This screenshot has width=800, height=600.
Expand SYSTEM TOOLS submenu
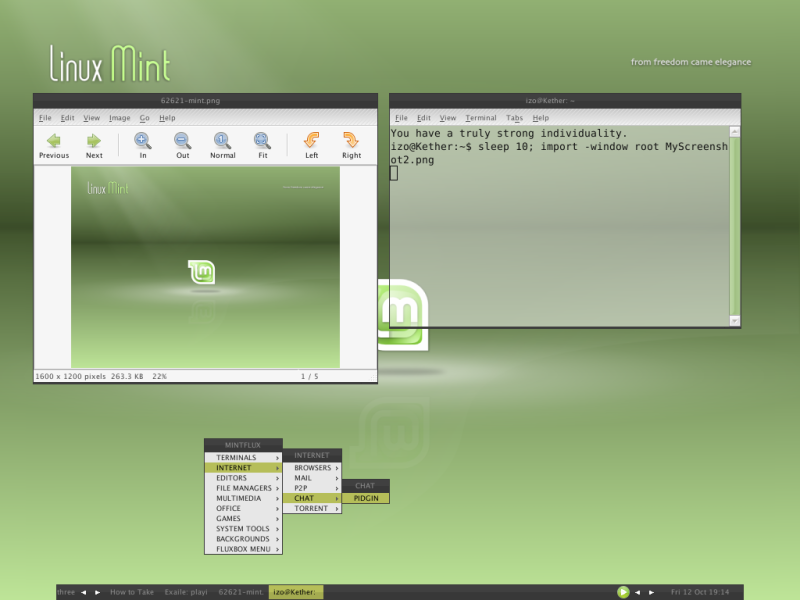point(243,529)
